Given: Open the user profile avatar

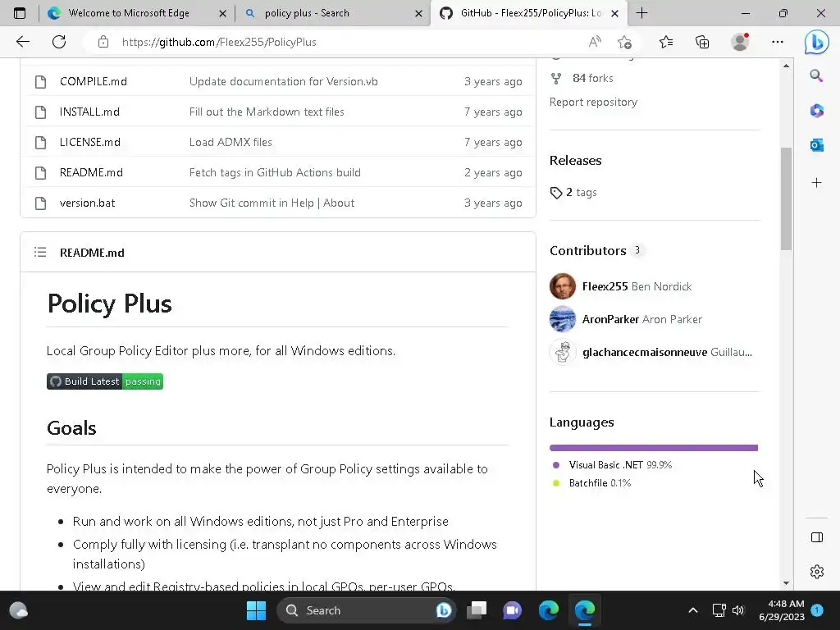Looking at the screenshot, I should (x=740, y=42).
